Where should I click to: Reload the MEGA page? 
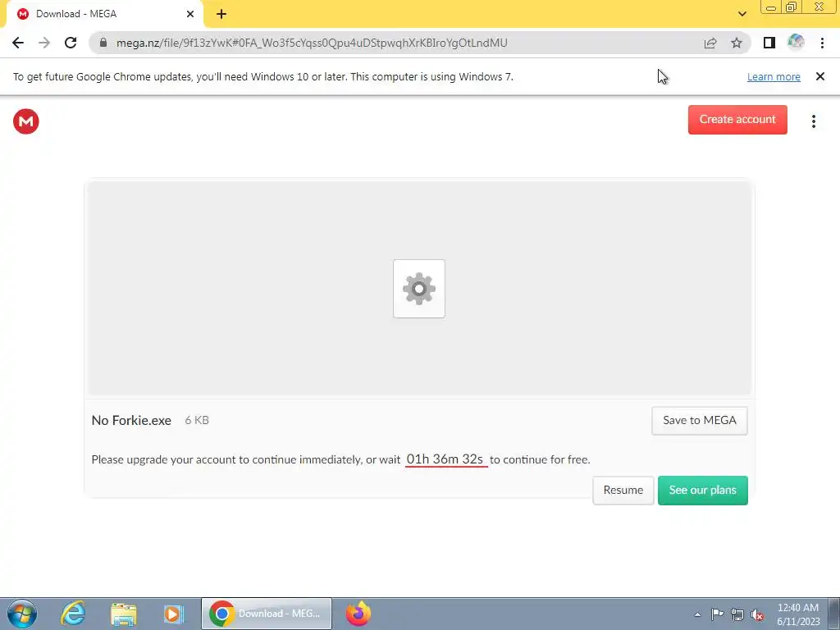(x=71, y=43)
